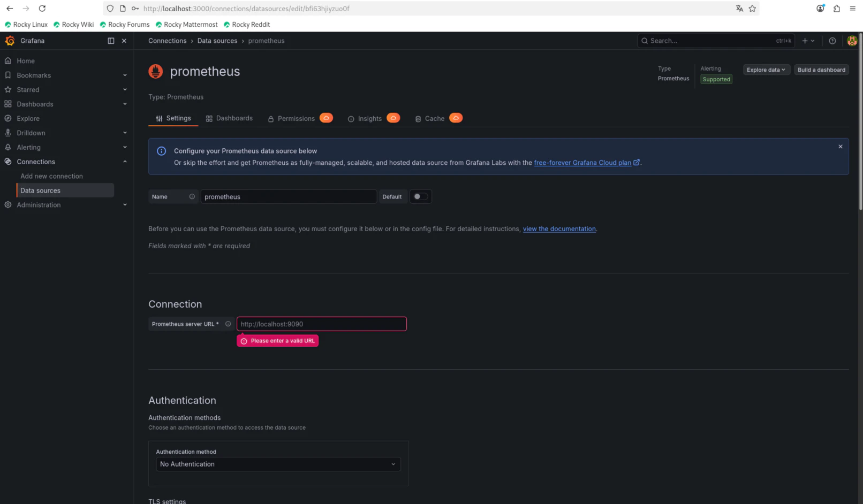Viewport: 863px width, 504px height.
Task: Open Dashboards in the sidebar
Action: (35, 104)
